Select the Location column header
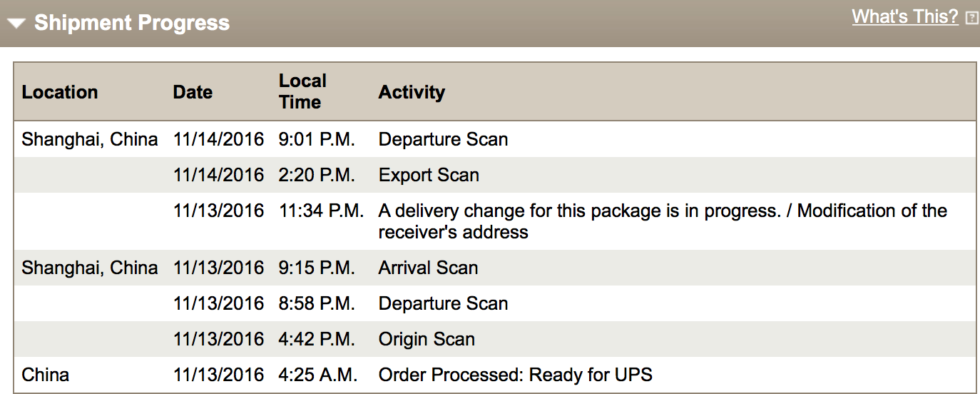Viewport: 980px width, 394px height. coord(60,92)
